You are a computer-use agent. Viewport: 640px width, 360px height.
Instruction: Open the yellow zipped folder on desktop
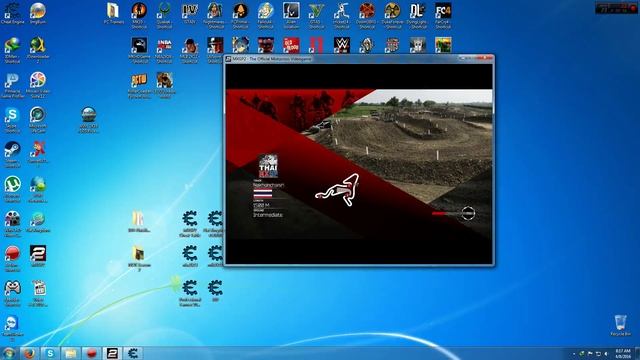click(139, 221)
